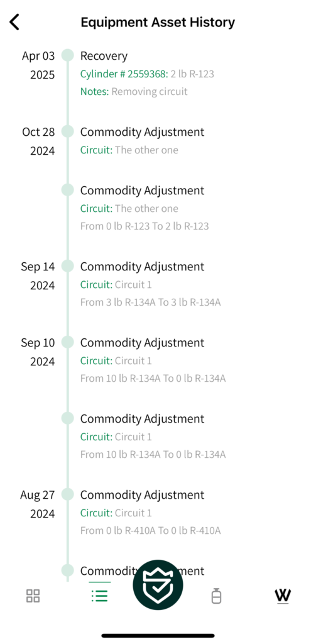Open Cylinder # 2559368 link
This screenshot has height=644, width=316.
pos(124,74)
